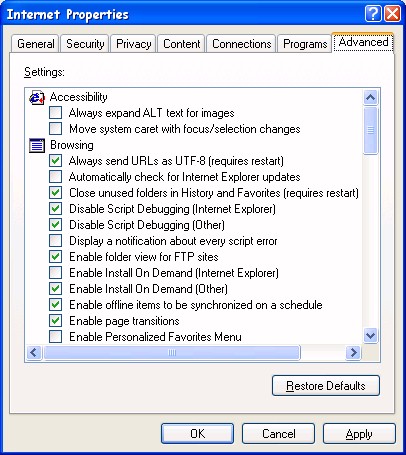Uncheck Enable folder view for FTP sites
406x455 pixels.
[x=55, y=257]
